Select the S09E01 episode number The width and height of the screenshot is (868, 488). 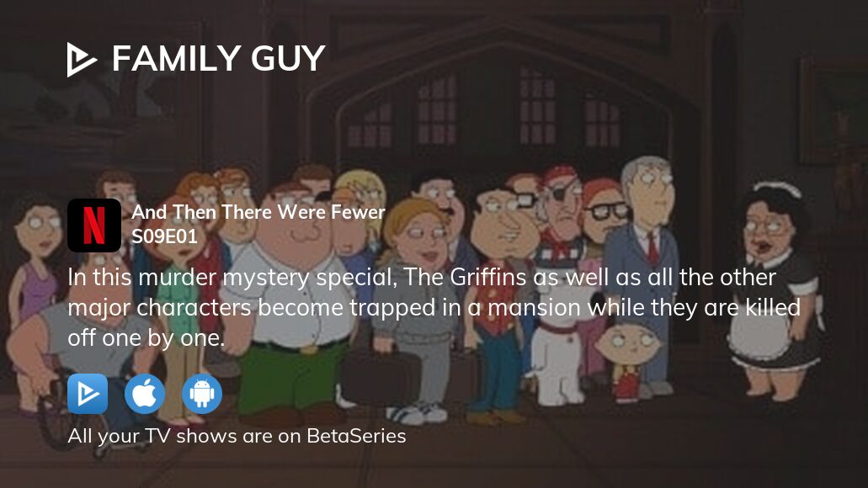point(164,236)
